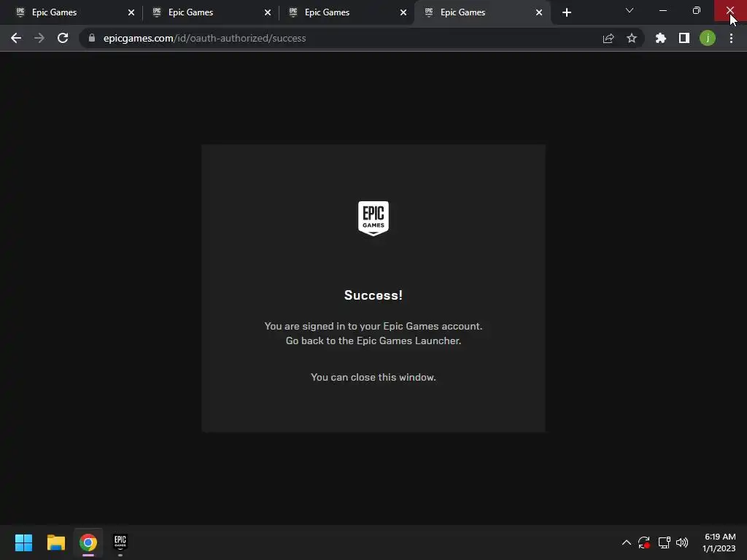Select the active fourth Epic Games tab

pos(481,12)
